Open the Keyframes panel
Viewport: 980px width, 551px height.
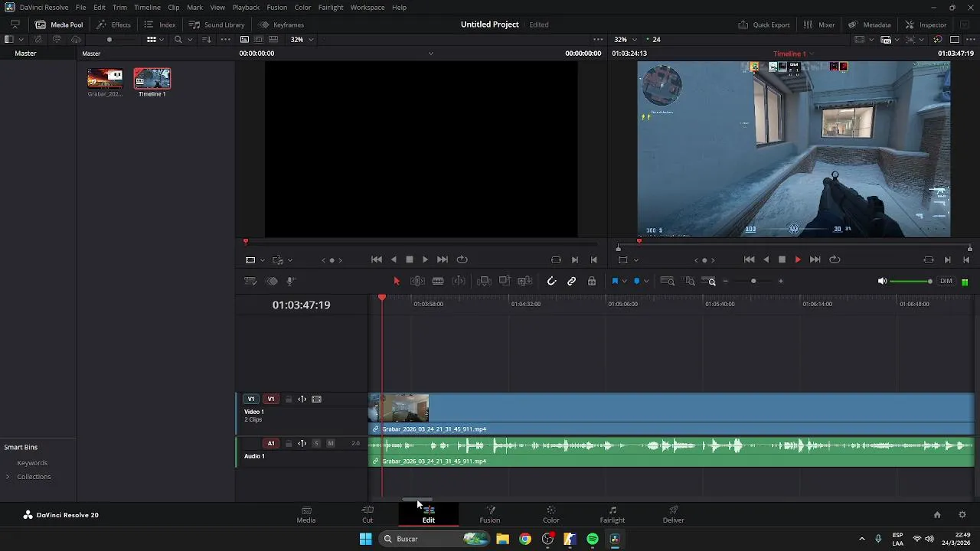pyautogui.click(x=281, y=24)
